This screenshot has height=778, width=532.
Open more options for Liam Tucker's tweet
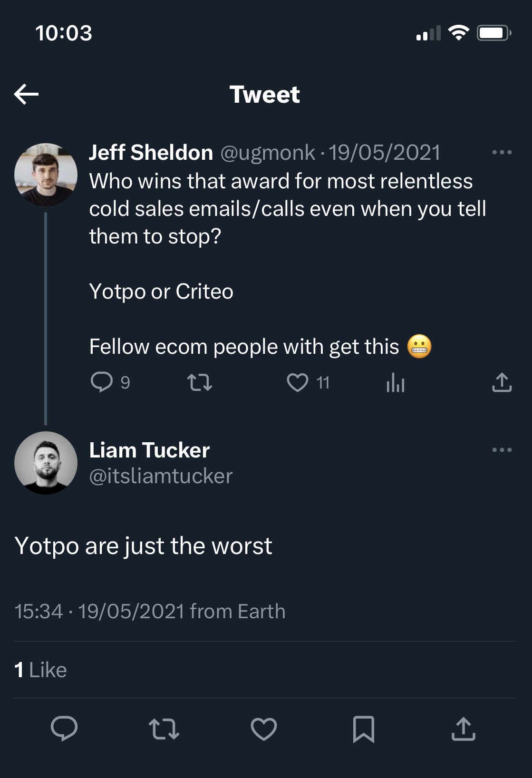(502, 450)
